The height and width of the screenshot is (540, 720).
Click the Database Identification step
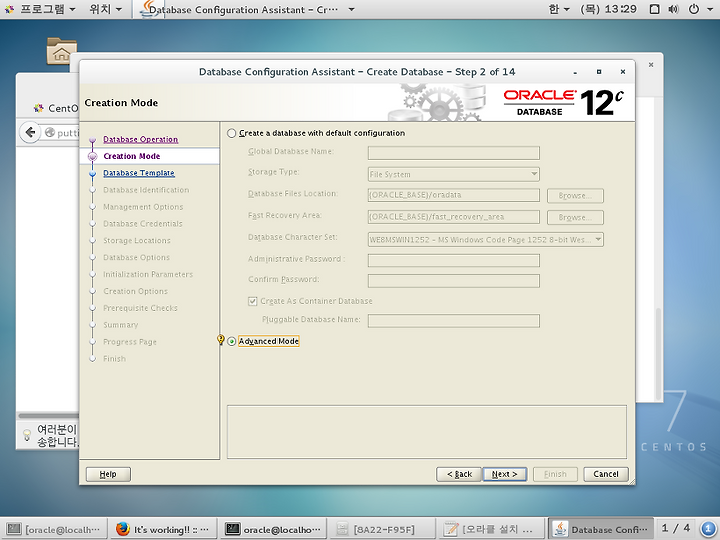146,190
